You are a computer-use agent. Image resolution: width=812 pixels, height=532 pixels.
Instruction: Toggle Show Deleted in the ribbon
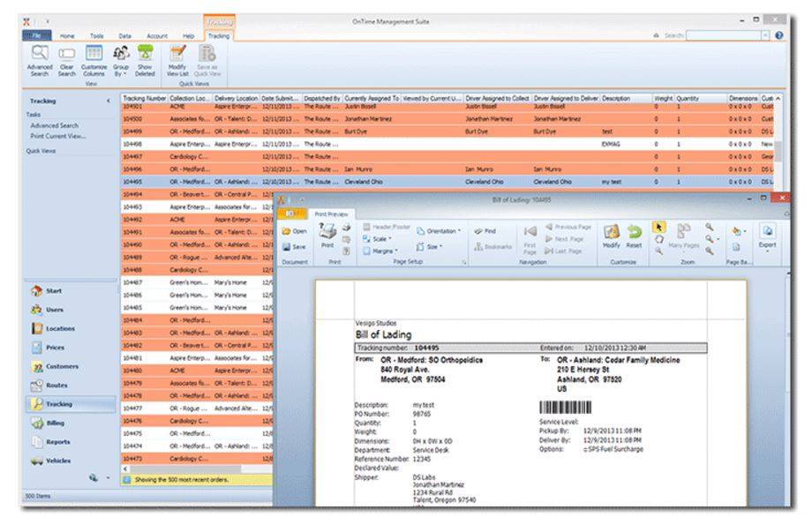[x=145, y=61]
